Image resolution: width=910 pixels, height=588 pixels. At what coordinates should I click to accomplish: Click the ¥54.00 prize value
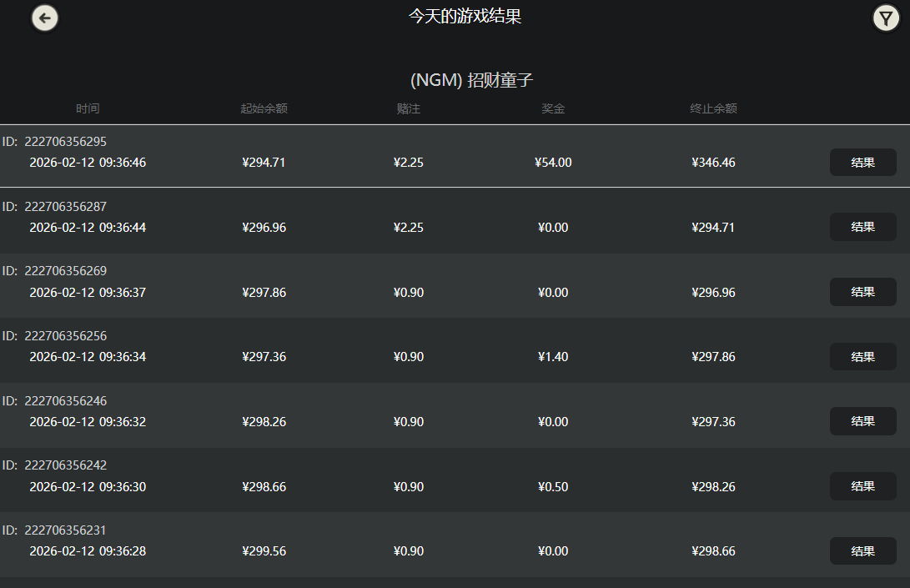pyautogui.click(x=553, y=162)
